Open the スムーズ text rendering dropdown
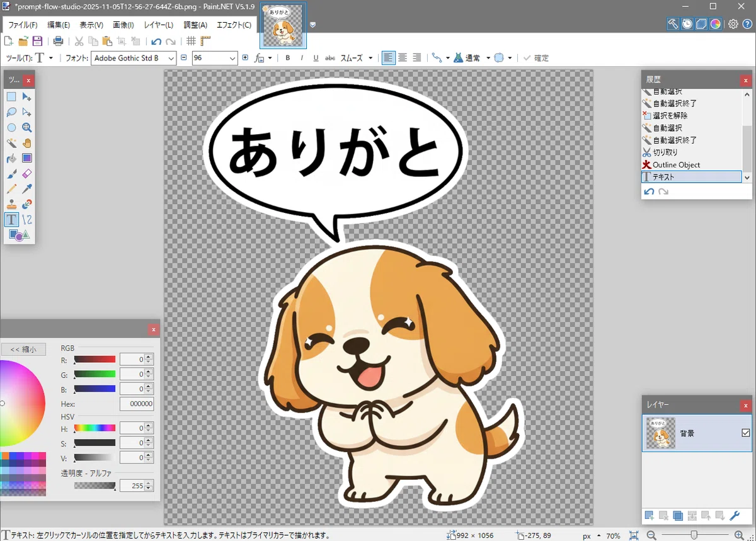The image size is (756, 541). [357, 58]
